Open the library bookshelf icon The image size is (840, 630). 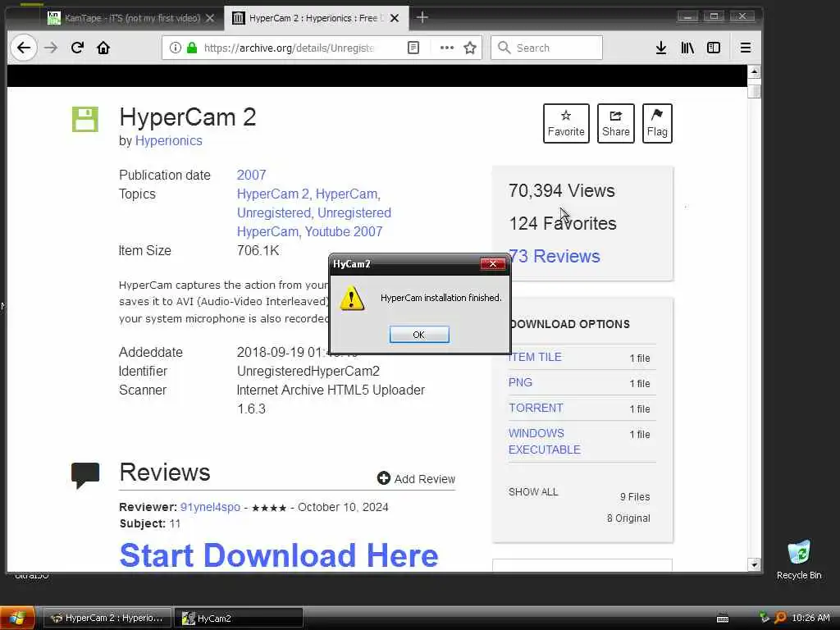pos(687,48)
